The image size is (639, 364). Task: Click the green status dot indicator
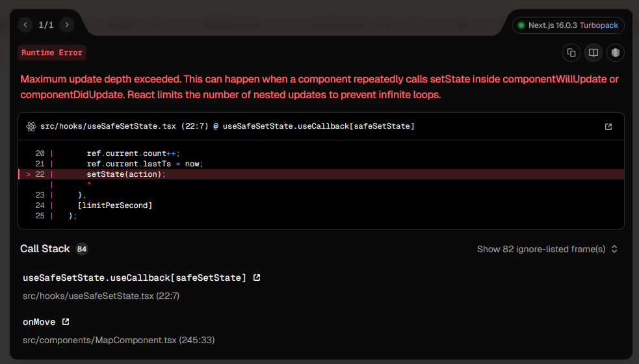tap(521, 25)
